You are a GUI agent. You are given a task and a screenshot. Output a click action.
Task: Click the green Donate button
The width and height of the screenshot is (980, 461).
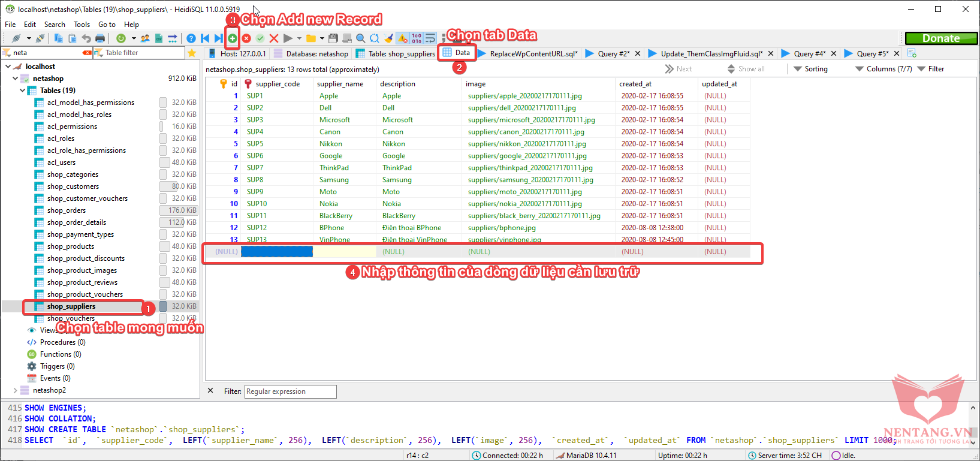(x=940, y=38)
